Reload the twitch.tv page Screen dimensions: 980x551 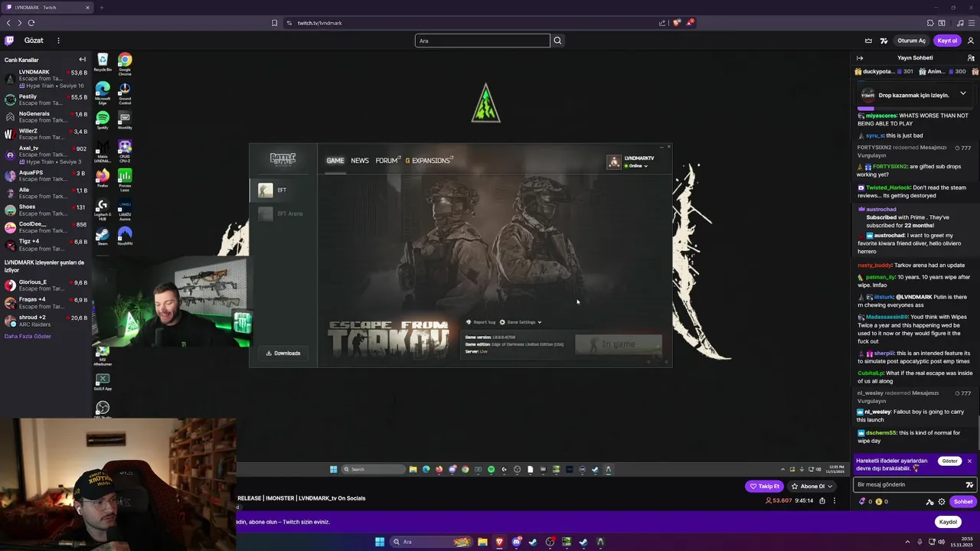point(31,23)
